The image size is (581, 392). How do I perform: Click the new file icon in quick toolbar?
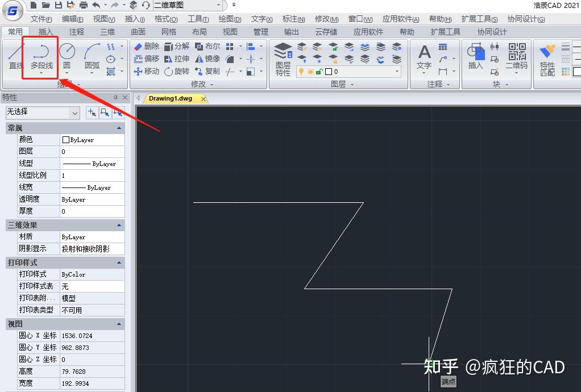click(x=34, y=5)
